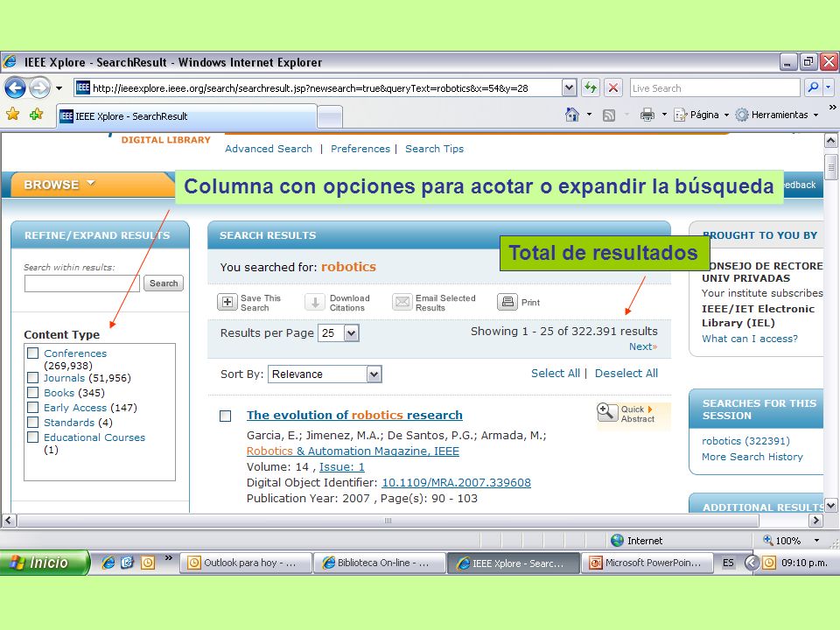Switch to IEEE Xplore taskbar window

514,563
